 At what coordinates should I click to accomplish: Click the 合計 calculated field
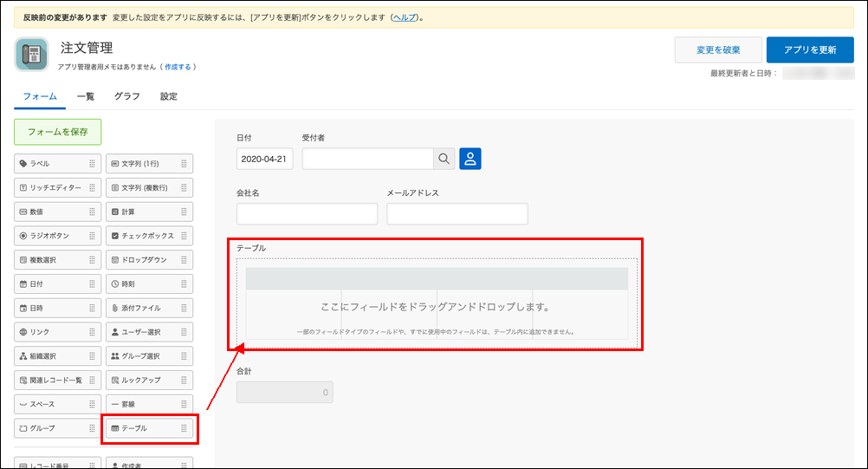[284, 392]
